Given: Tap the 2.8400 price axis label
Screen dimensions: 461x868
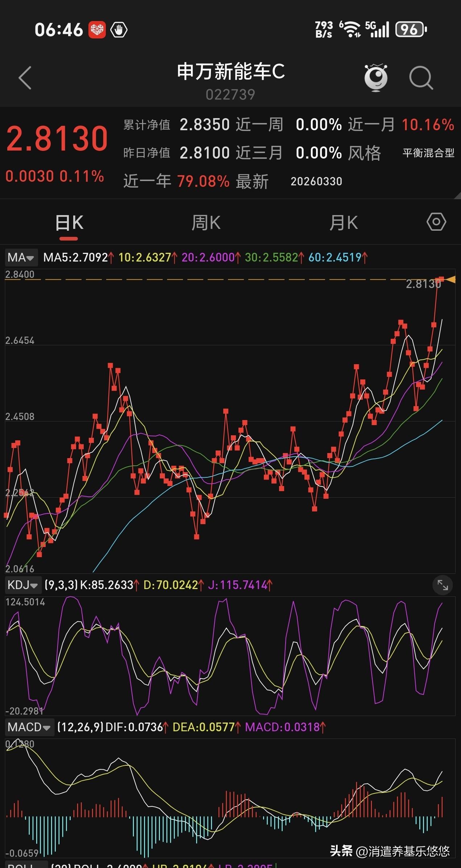Looking at the screenshot, I should [x=20, y=274].
